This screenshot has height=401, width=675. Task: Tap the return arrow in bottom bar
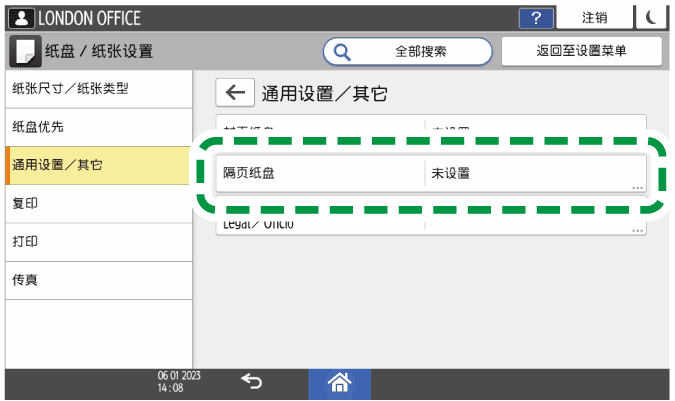251,382
